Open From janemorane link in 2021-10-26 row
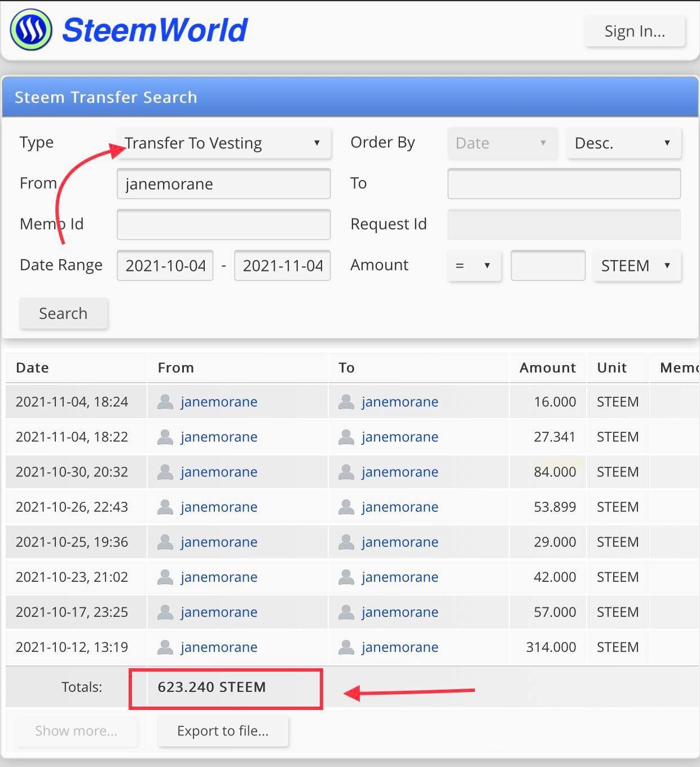Screen dimensions: 700x767 point(219,507)
